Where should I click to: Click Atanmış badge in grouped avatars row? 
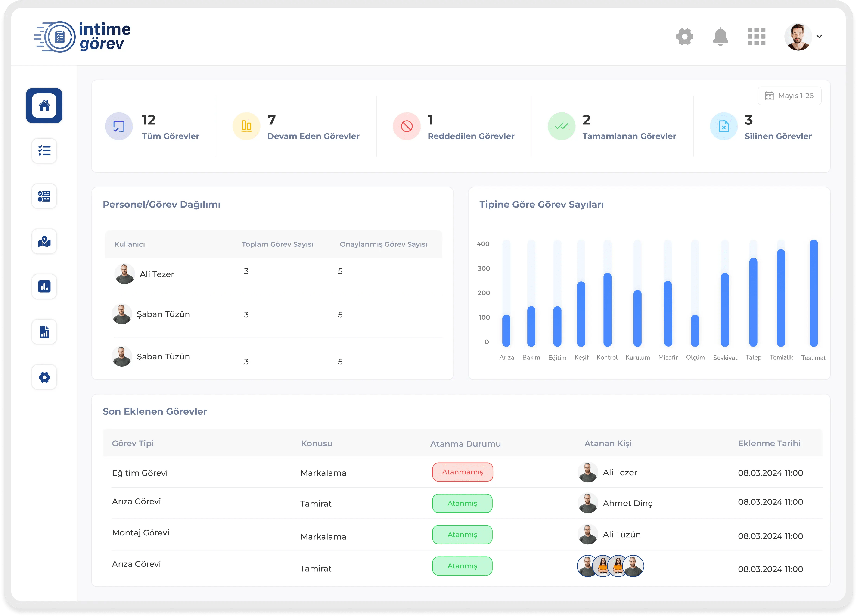463,566
